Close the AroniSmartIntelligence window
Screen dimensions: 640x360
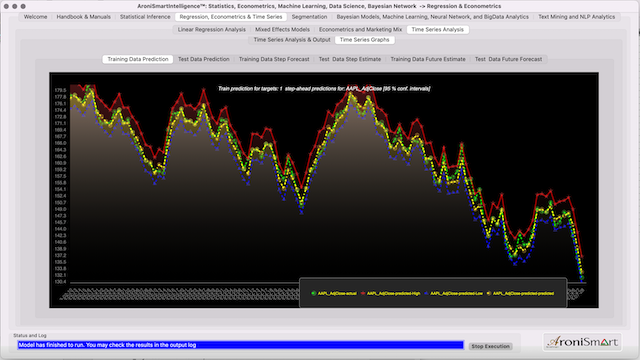6,6
